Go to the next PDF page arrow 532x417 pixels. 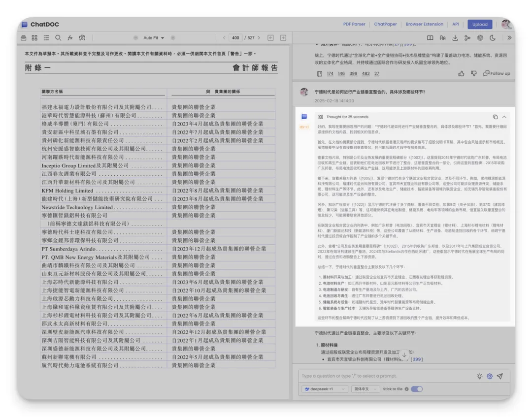pos(259,37)
